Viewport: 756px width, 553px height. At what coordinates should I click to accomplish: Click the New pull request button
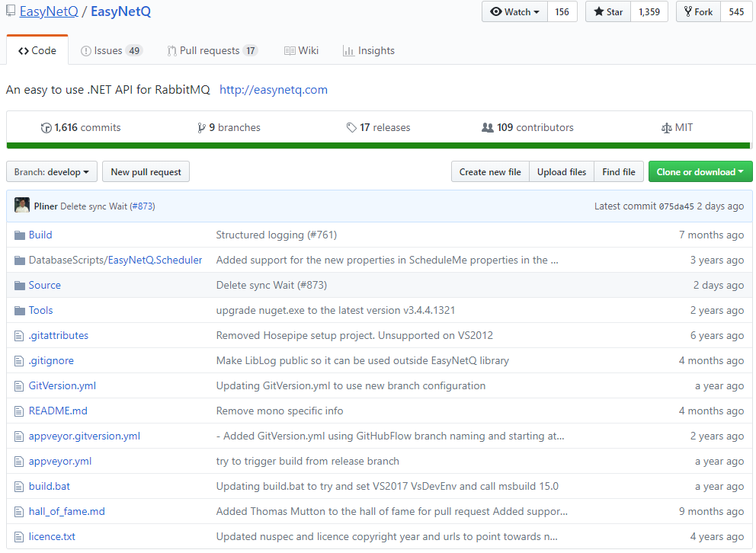[x=146, y=172]
